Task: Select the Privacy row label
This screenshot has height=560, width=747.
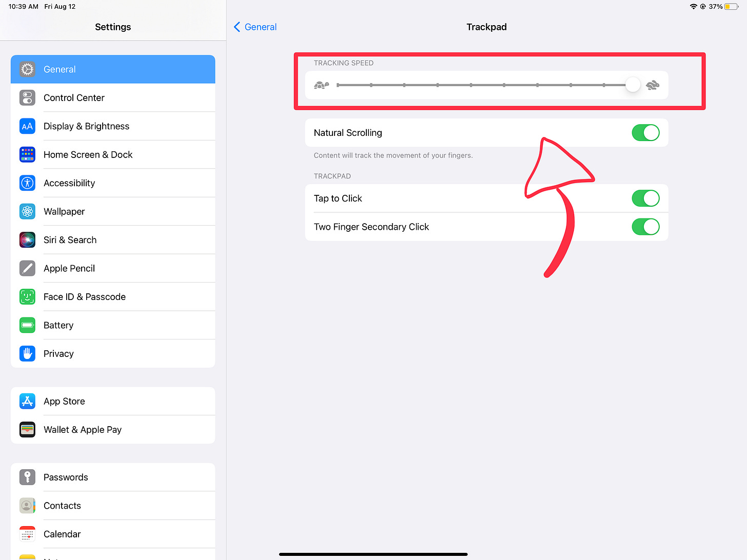Action: tap(58, 354)
